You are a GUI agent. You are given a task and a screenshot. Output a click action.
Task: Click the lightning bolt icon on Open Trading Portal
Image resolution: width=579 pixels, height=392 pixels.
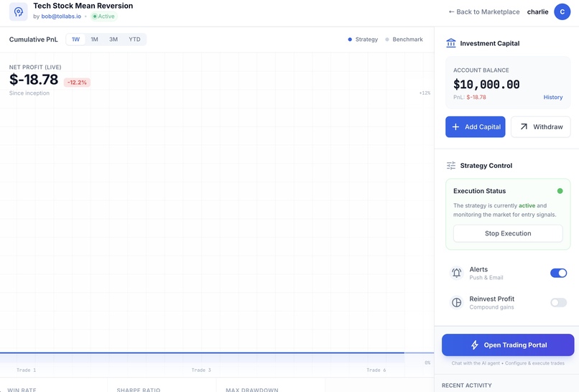point(475,345)
